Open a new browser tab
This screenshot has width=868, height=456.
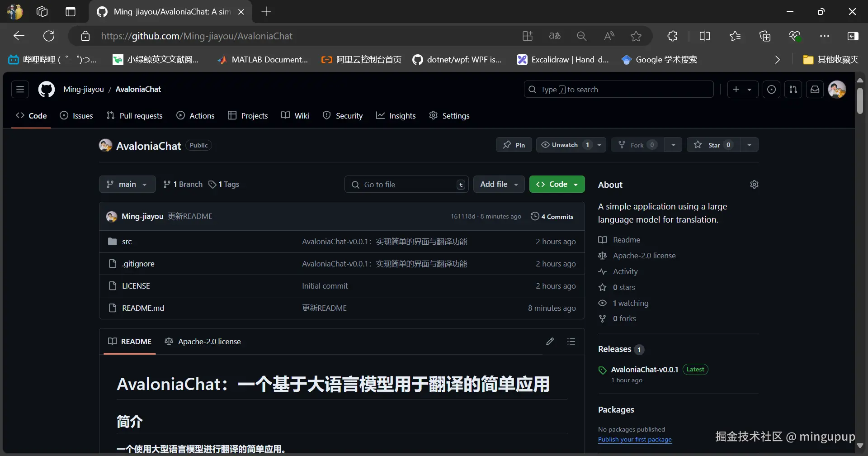pyautogui.click(x=266, y=12)
